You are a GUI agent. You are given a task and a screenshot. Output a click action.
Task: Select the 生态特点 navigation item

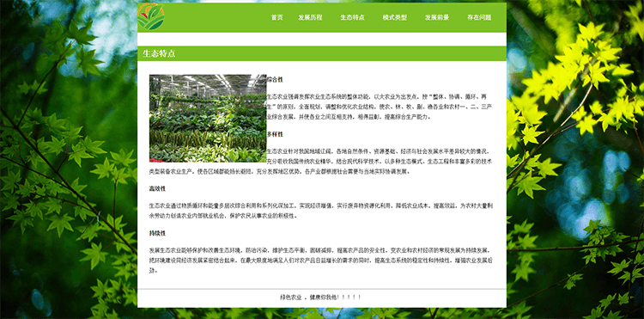coord(352,18)
